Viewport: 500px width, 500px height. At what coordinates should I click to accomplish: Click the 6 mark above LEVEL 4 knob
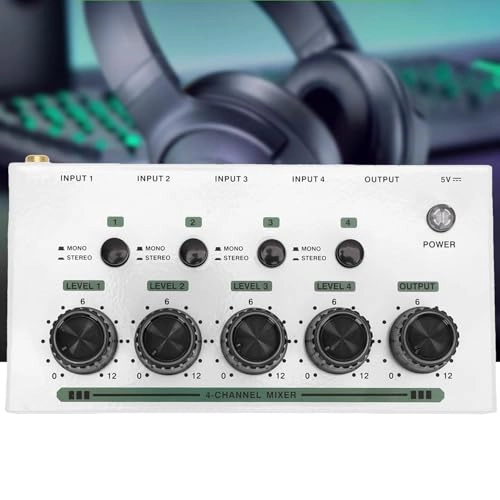coord(334,302)
